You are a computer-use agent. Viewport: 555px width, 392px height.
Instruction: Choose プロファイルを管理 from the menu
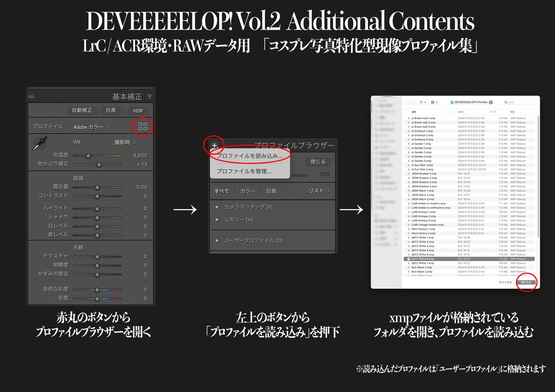coord(244,170)
